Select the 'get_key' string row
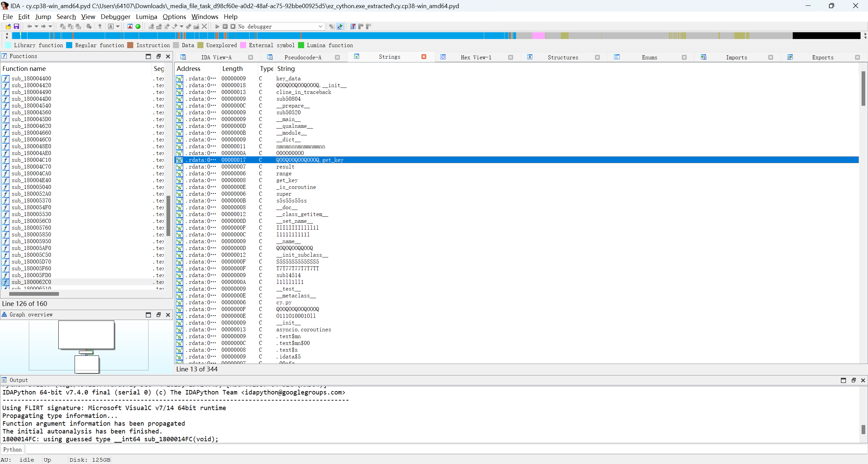This screenshot has width=868, height=464. (517, 180)
